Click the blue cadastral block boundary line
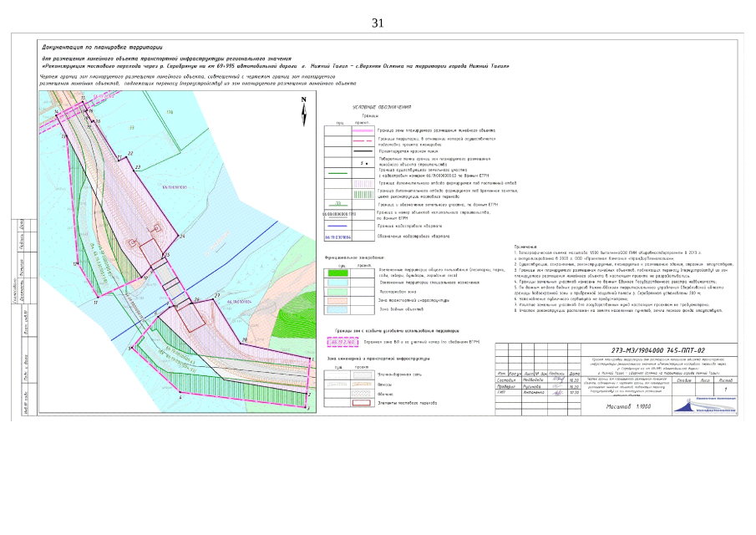 click(x=337, y=226)
